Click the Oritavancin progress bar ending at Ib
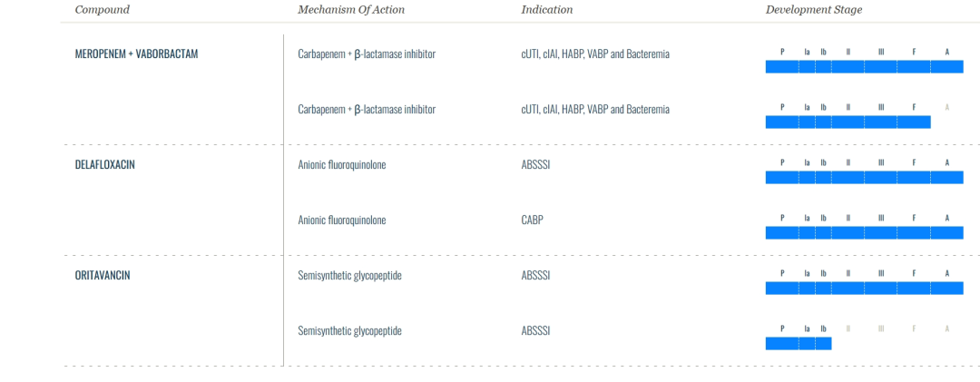This screenshot has width=980, height=382. [x=798, y=344]
